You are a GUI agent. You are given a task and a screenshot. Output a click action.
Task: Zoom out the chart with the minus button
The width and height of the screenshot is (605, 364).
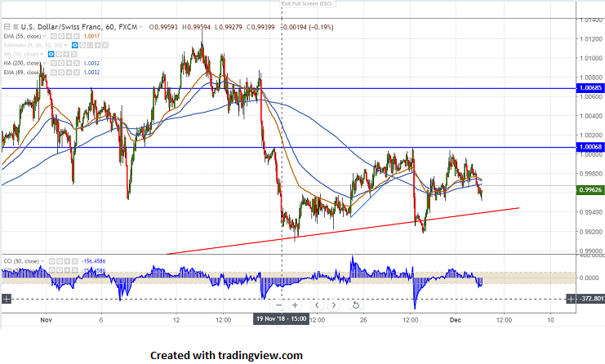(x=279, y=305)
